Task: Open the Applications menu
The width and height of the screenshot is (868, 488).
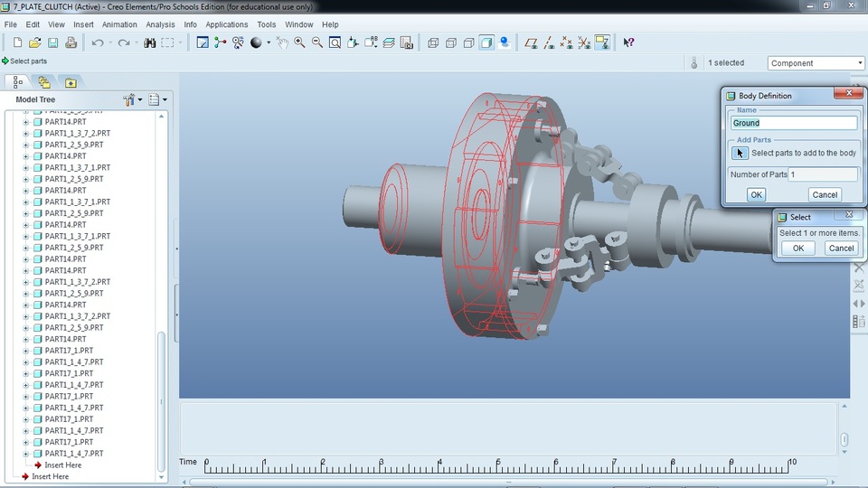Action: point(226,24)
